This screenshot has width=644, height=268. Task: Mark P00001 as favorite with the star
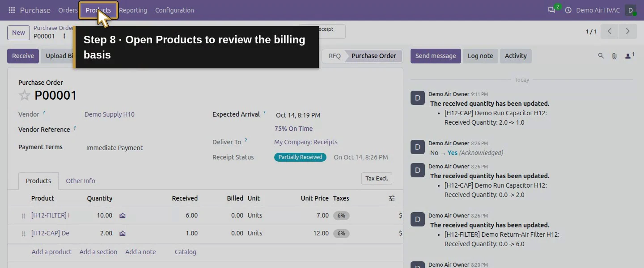[25, 95]
